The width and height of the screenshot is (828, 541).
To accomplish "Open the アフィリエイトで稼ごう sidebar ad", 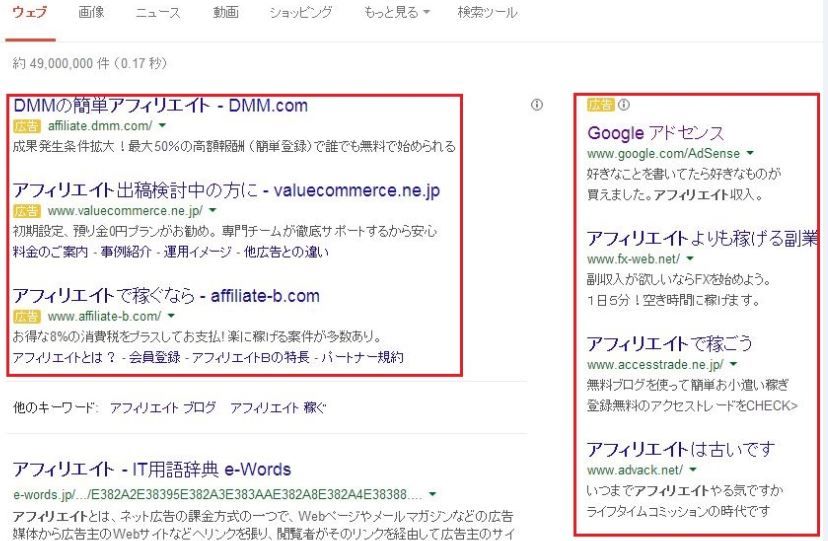I will 670,344.
